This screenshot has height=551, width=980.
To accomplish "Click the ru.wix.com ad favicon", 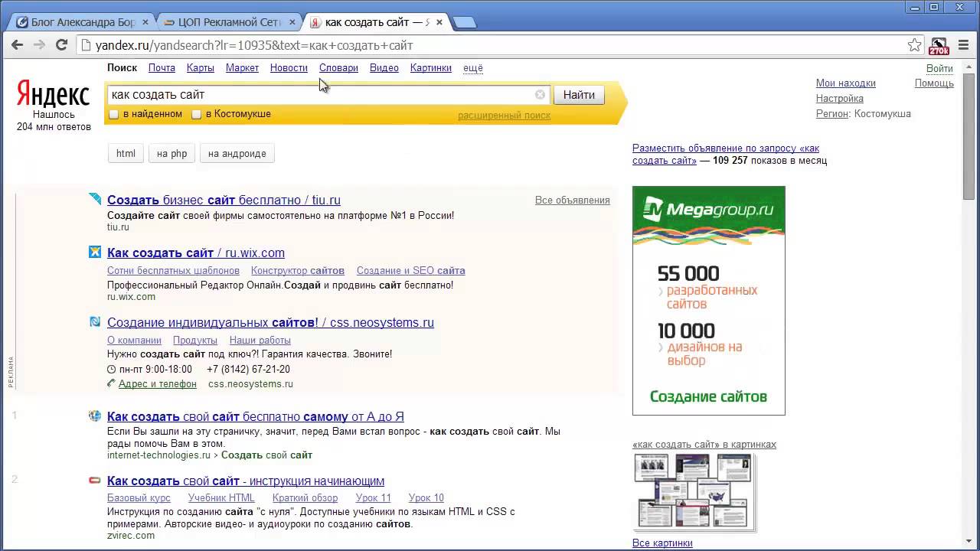I will [95, 252].
